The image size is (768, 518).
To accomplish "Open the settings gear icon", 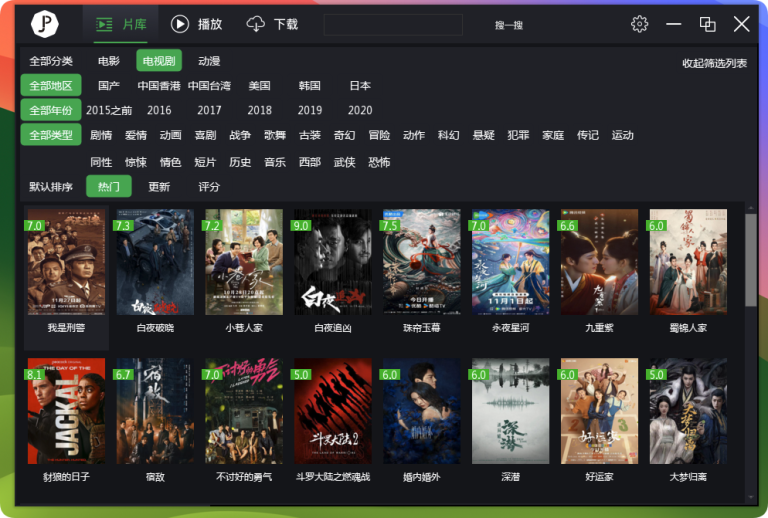I will (640, 24).
